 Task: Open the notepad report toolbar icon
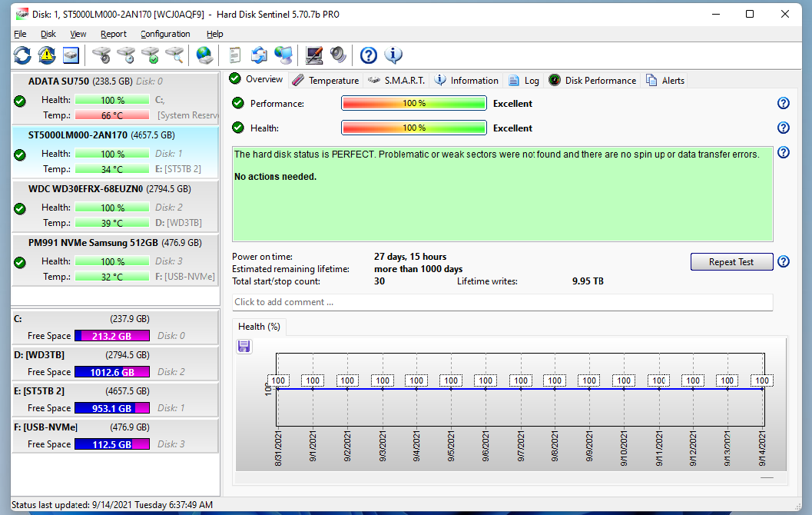235,55
